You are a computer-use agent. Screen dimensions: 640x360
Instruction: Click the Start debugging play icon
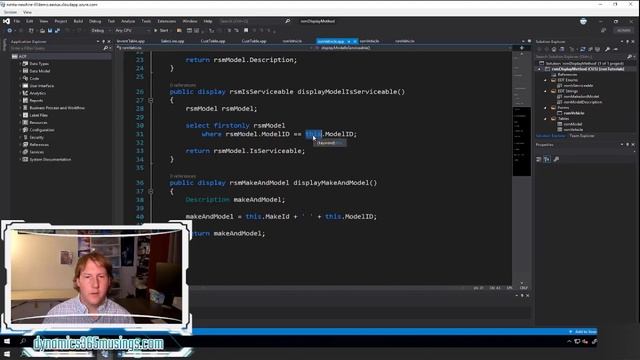click(156, 31)
